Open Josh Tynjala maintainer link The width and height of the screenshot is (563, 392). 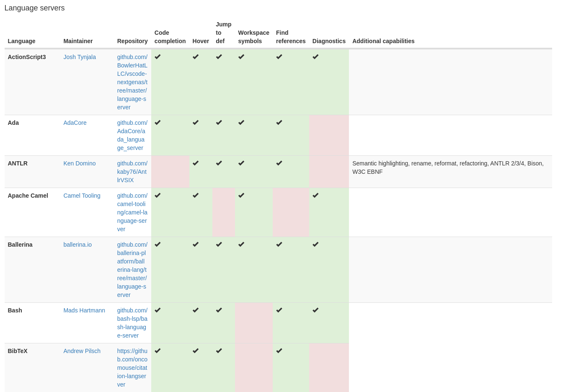(x=80, y=57)
